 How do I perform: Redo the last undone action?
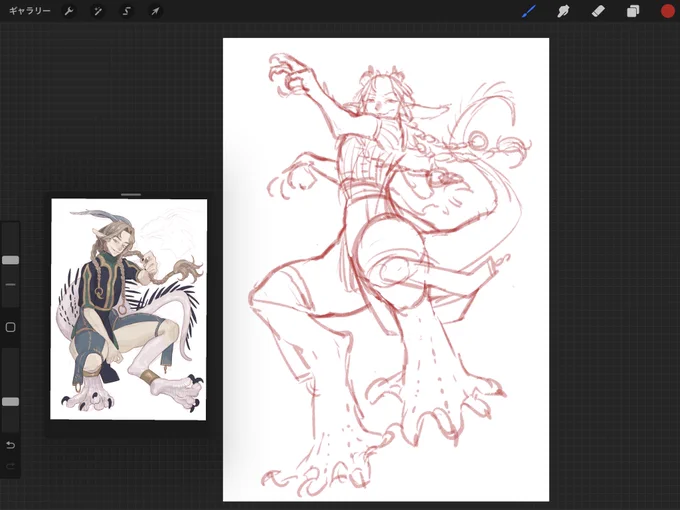tap(10, 466)
